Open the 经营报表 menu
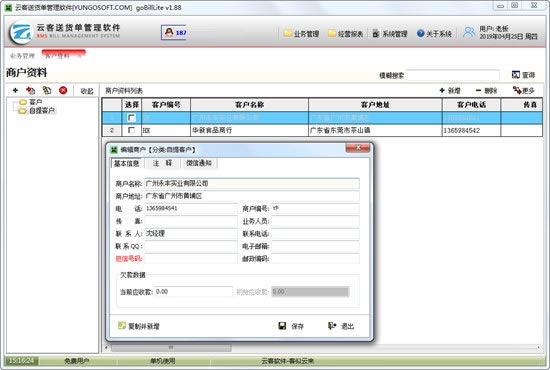Screen dimensions: 550x370 (346, 34)
